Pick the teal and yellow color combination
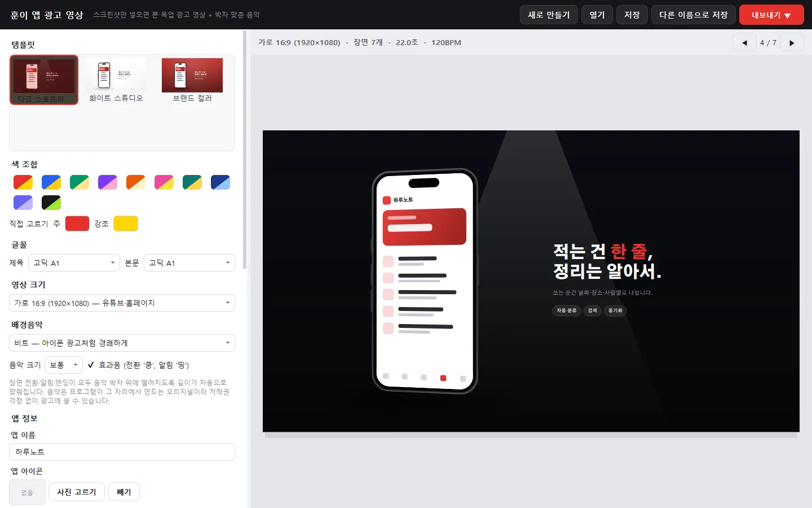Screen dimensions: 812x508 (192, 182)
